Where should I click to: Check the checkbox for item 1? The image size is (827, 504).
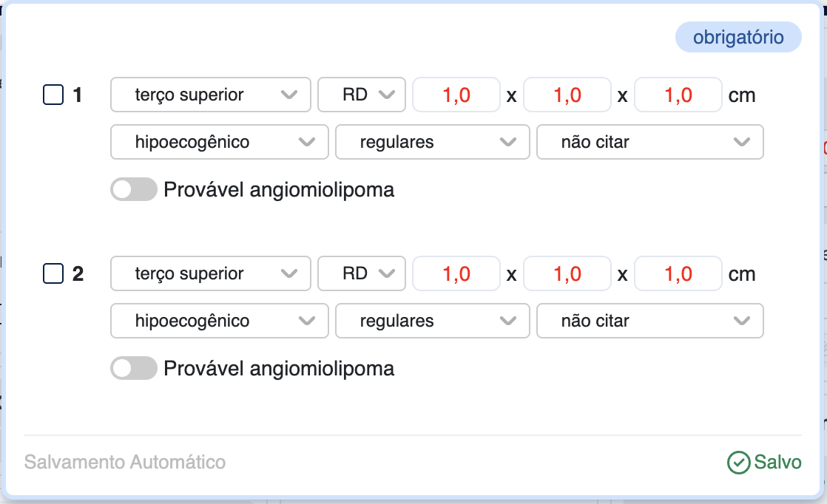click(x=53, y=95)
